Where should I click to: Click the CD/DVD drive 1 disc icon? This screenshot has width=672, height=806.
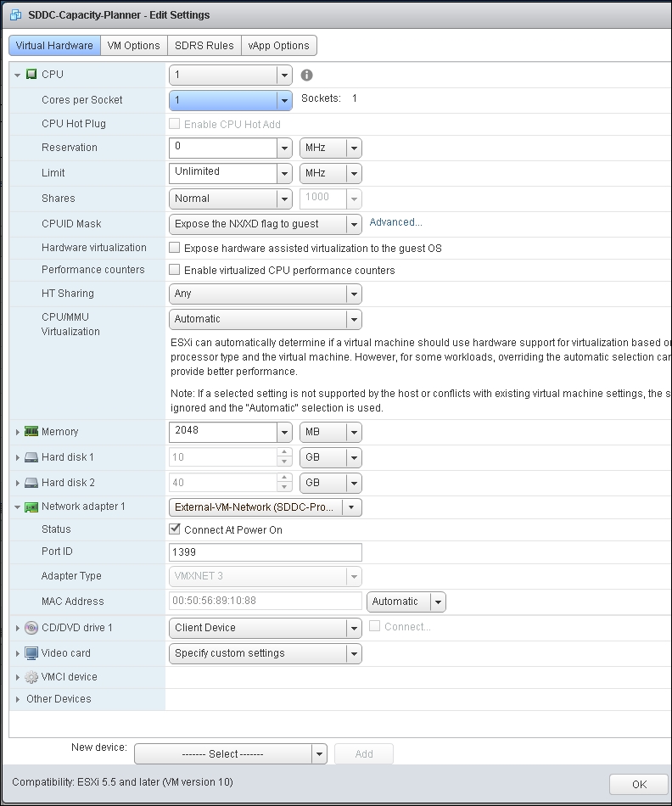31,628
